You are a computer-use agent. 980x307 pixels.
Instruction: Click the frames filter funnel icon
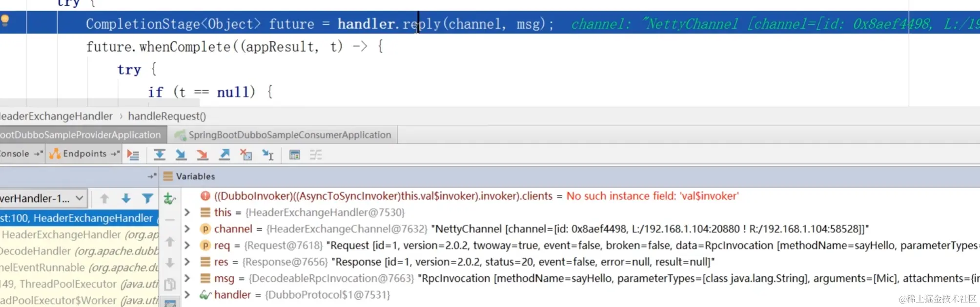click(x=147, y=198)
